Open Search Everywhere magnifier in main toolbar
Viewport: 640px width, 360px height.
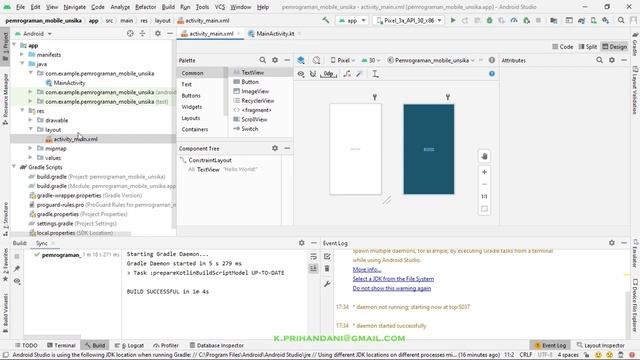(x=621, y=20)
